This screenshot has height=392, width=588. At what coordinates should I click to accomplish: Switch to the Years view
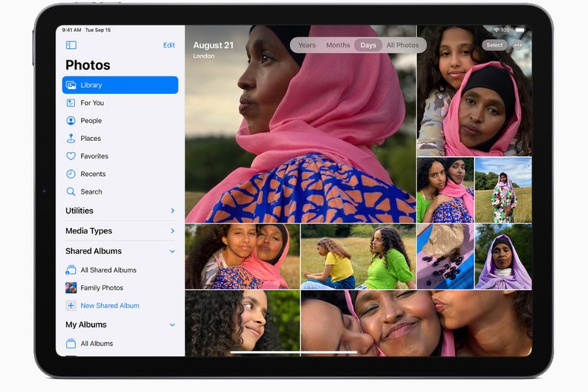click(x=307, y=45)
